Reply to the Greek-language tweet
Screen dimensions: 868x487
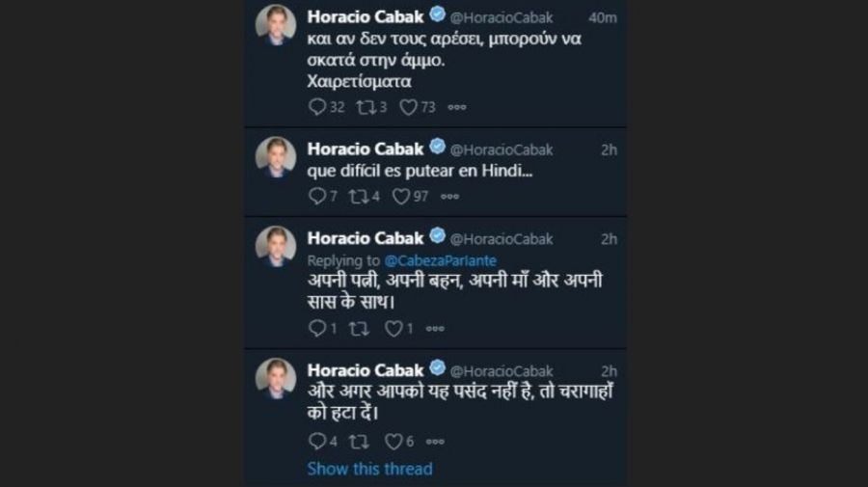[317, 108]
